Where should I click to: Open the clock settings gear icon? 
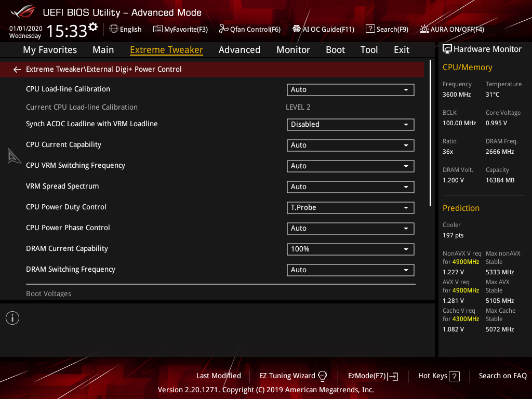click(93, 27)
